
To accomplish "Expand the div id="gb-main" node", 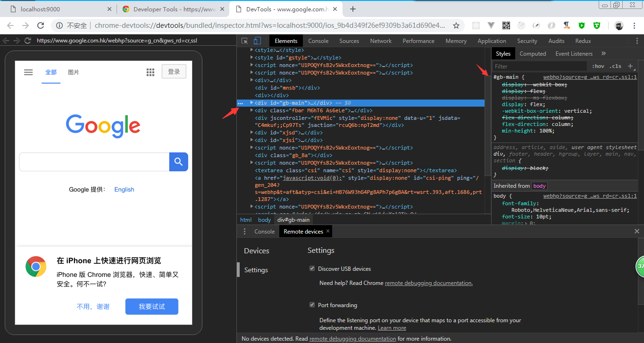I will coord(251,103).
